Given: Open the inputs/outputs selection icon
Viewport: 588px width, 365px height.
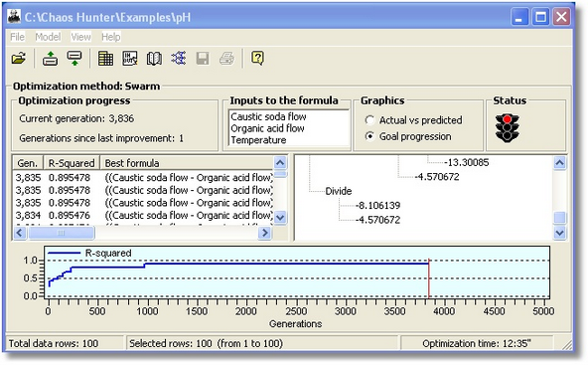Looking at the screenshot, I should [130, 59].
